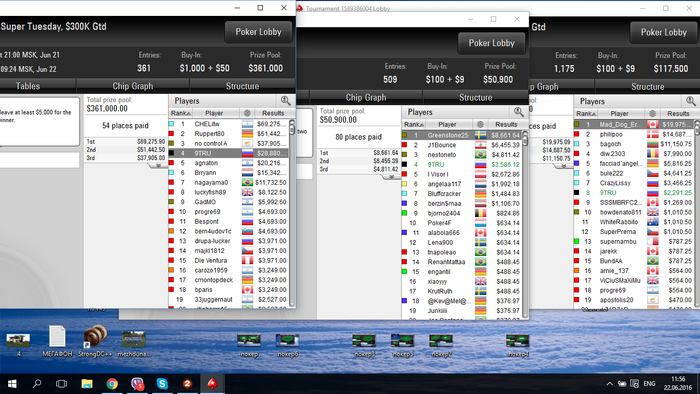Viewport: 700px width, 394px height.
Task: Launch StrongDC++ desktop shortcut
Action: [x=95, y=342]
